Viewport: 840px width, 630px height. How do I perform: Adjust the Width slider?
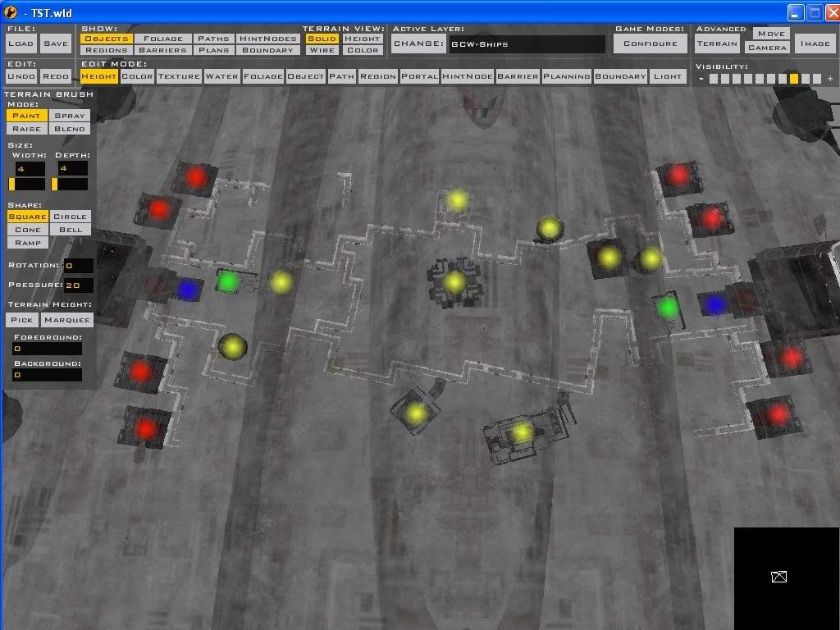tap(27, 185)
